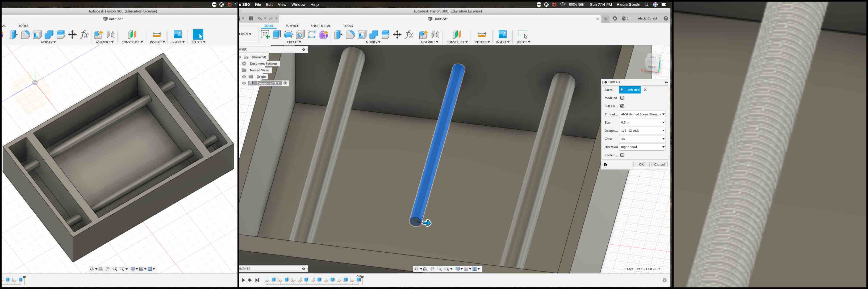Toggle visibility eye for Origin folder
The height and width of the screenshot is (289, 868).
[x=244, y=77]
